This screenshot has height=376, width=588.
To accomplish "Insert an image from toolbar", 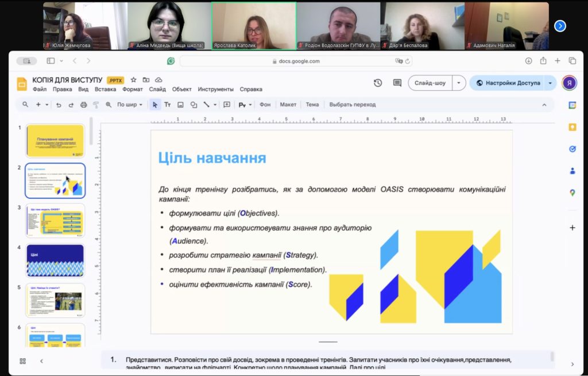I will coord(180,105).
